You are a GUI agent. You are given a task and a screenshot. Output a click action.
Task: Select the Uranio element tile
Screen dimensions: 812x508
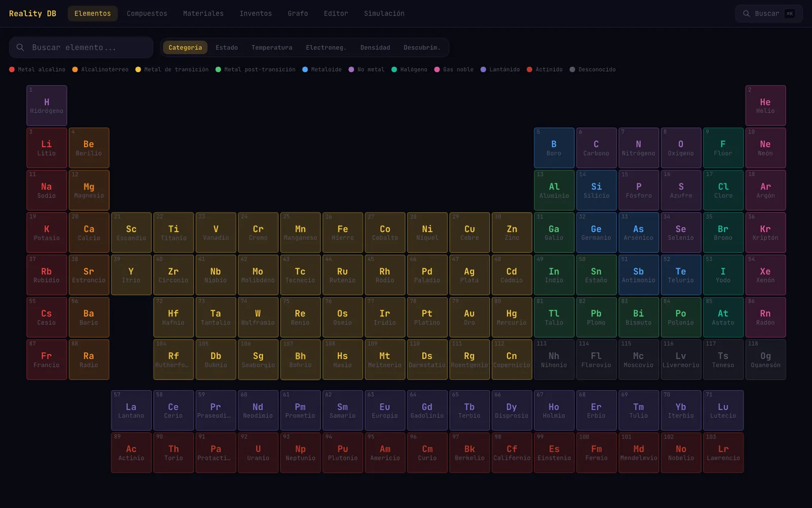pyautogui.click(x=258, y=453)
